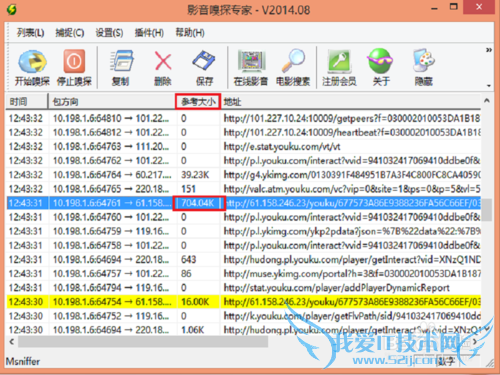The height and width of the screenshot is (375, 500).
Task: Select the hudong.pl.youku.com row sized 643
Action: [x=243, y=259]
